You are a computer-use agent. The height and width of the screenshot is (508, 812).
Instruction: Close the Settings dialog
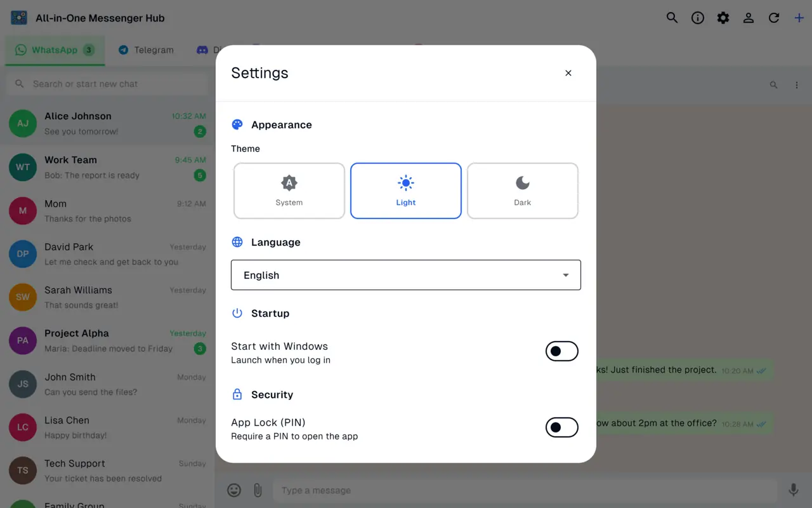pos(568,73)
